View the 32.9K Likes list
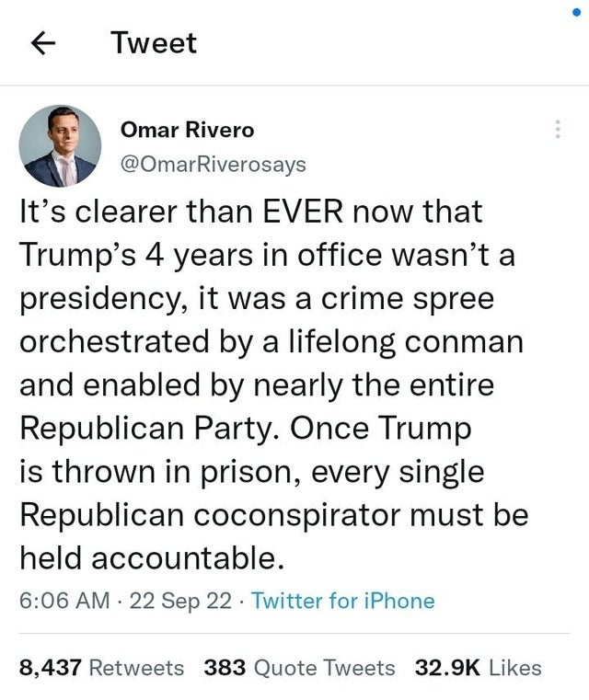 click(479, 668)
